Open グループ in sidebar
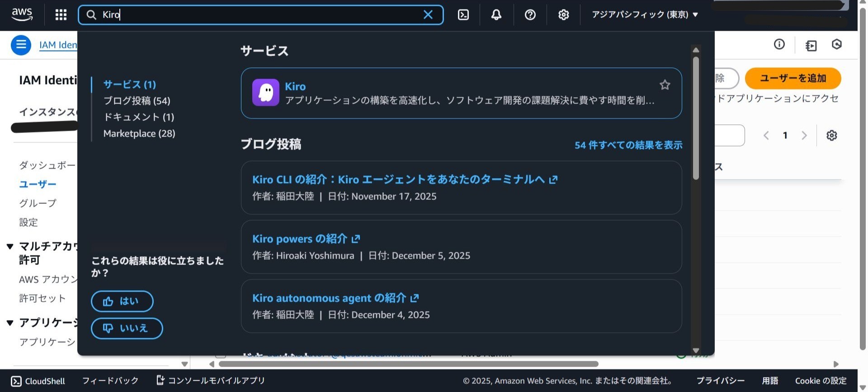868x392 pixels. pos(38,203)
